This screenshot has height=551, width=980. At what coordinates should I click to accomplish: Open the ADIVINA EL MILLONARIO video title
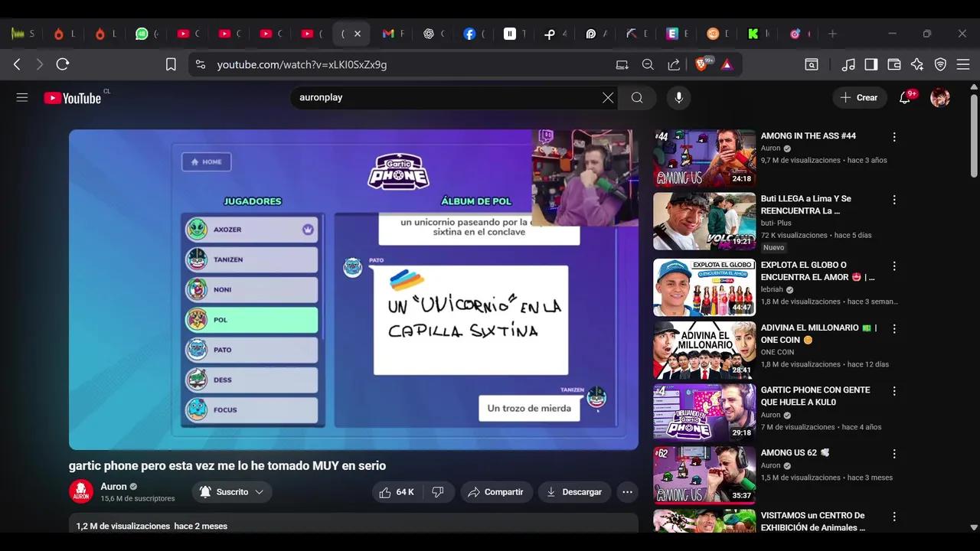[x=818, y=334]
